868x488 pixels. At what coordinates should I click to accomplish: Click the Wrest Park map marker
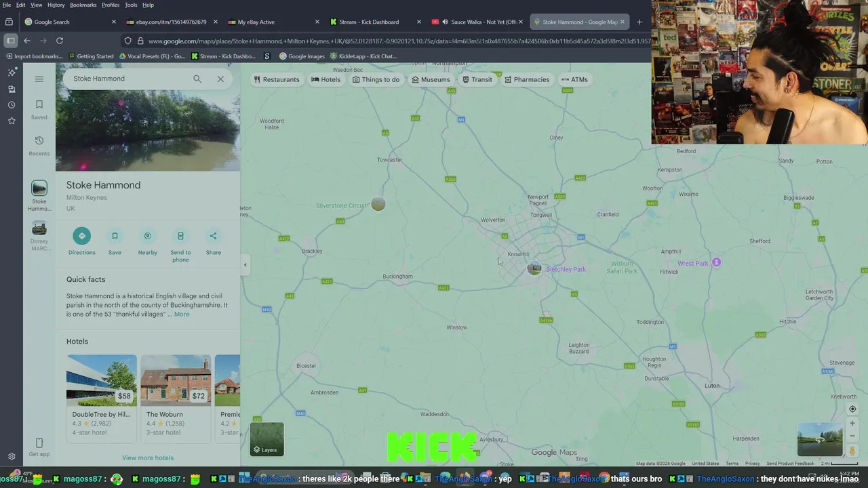tap(716, 263)
